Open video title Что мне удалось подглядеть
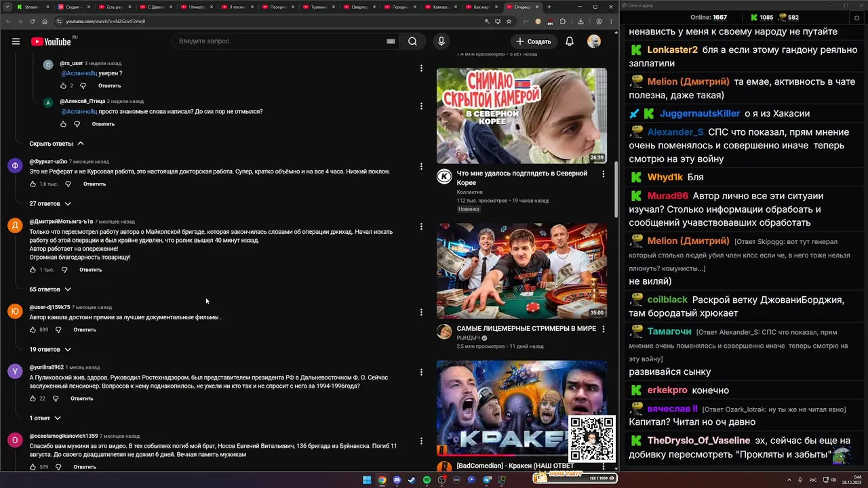The width and height of the screenshot is (868, 488). click(522, 178)
